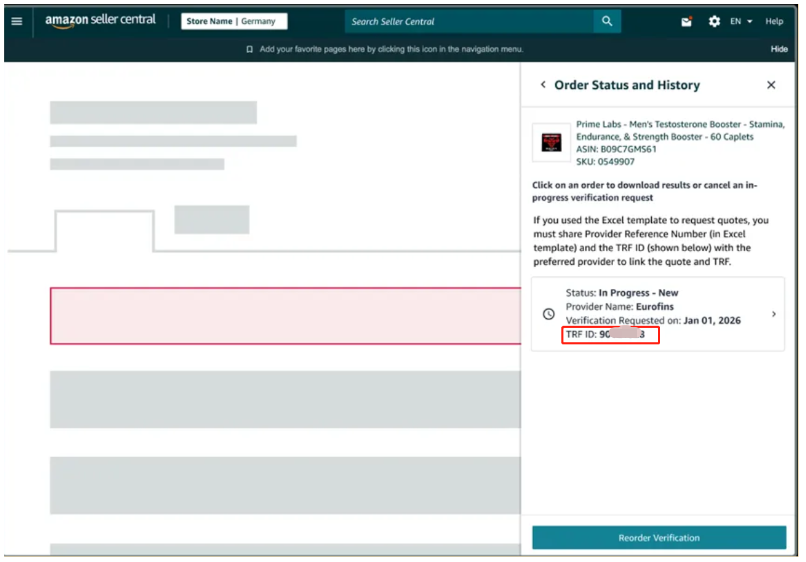This screenshot has height=562, width=806.
Task: Open the hamburger navigation menu
Action: point(17,21)
